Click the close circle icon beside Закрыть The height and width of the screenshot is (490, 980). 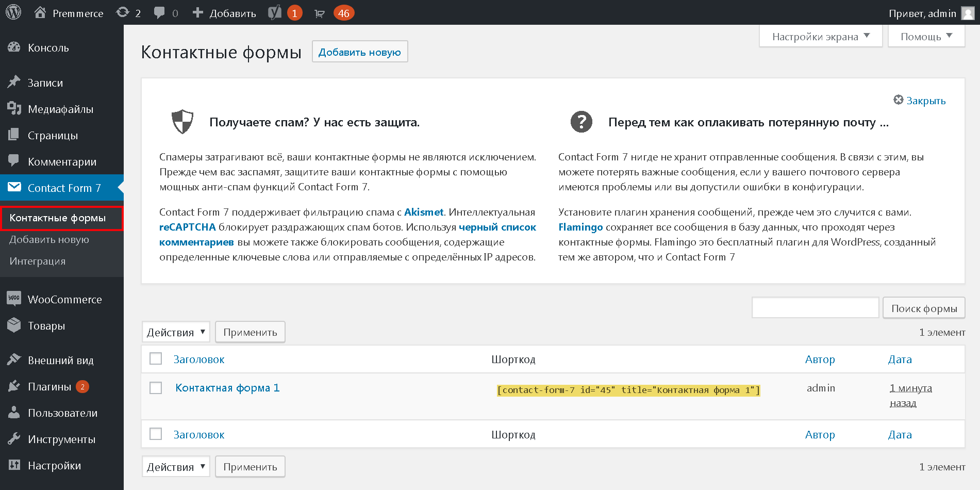[899, 100]
